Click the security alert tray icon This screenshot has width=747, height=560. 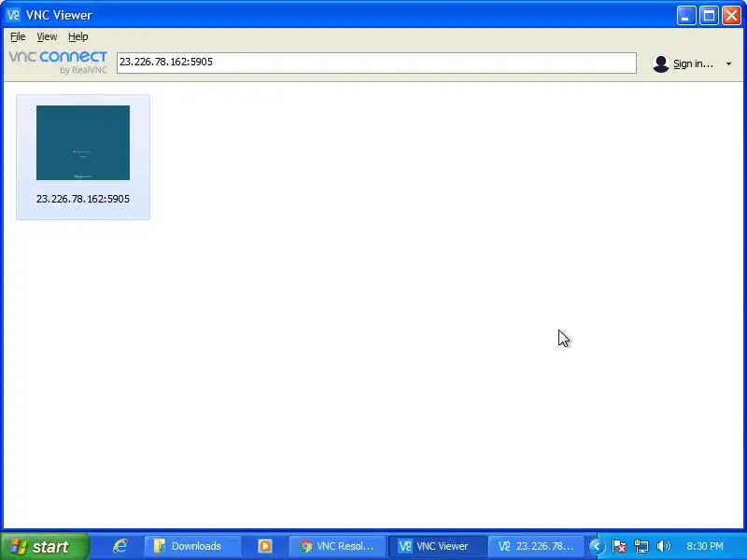(619, 546)
